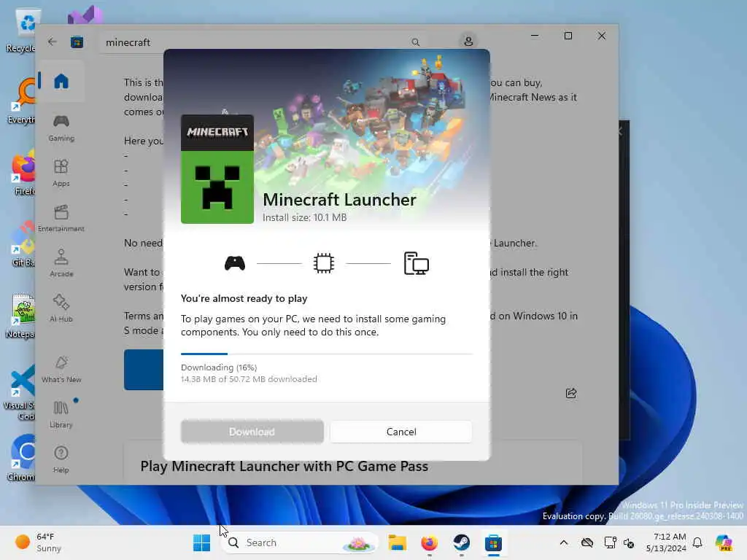
Task: Expand the hidden system tray icons
Action: 564,542
